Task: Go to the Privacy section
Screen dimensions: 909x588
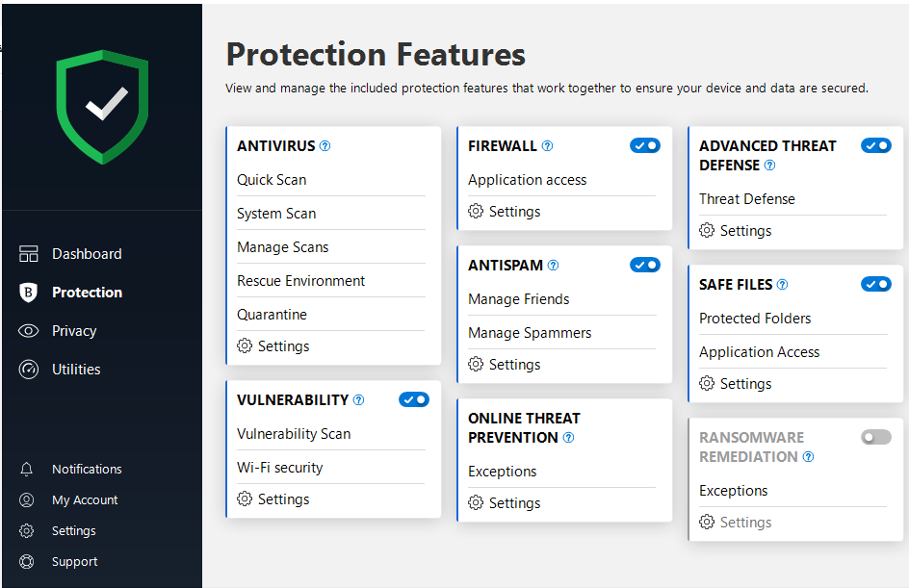Action: 74,331
